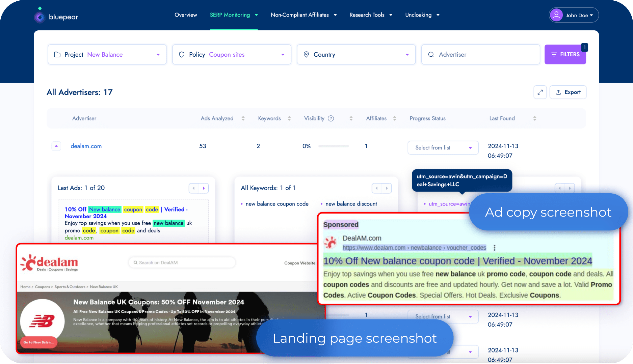Viewport: 633px width, 364px height.
Task: Click the expand fullscreen arrows icon
Action: tap(540, 92)
